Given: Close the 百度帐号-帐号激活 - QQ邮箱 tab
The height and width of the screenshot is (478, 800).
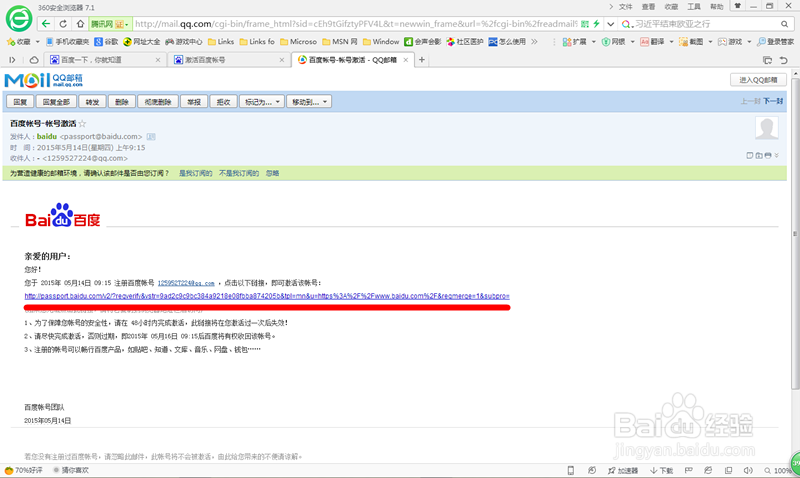Looking at the screenshot, I should click(406, 60).
